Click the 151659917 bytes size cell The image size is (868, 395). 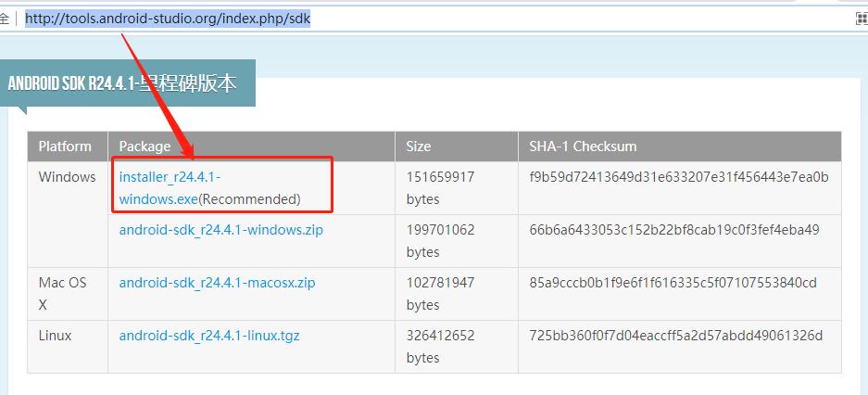coord(440,187)
